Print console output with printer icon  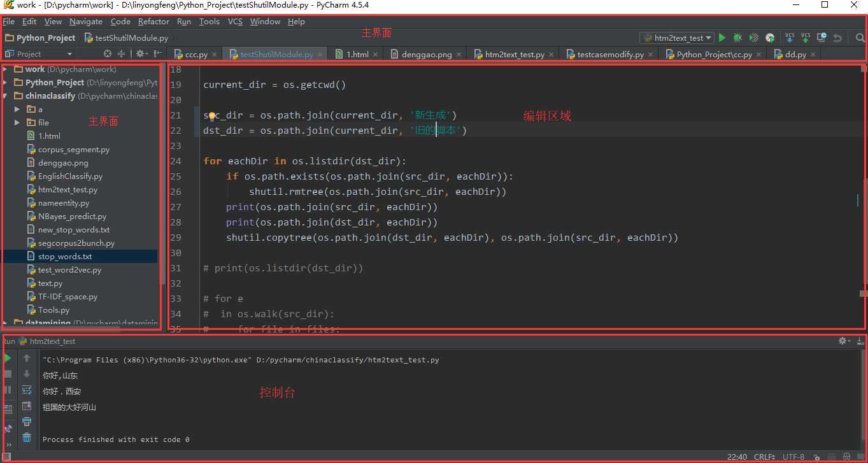click(27, 422)
